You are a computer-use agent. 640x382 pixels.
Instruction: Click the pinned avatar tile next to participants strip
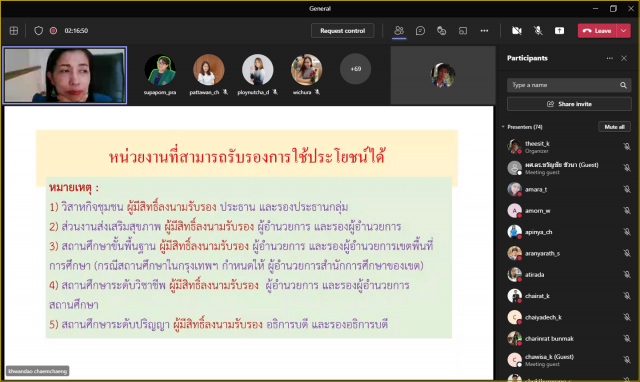tap(443, 75)
